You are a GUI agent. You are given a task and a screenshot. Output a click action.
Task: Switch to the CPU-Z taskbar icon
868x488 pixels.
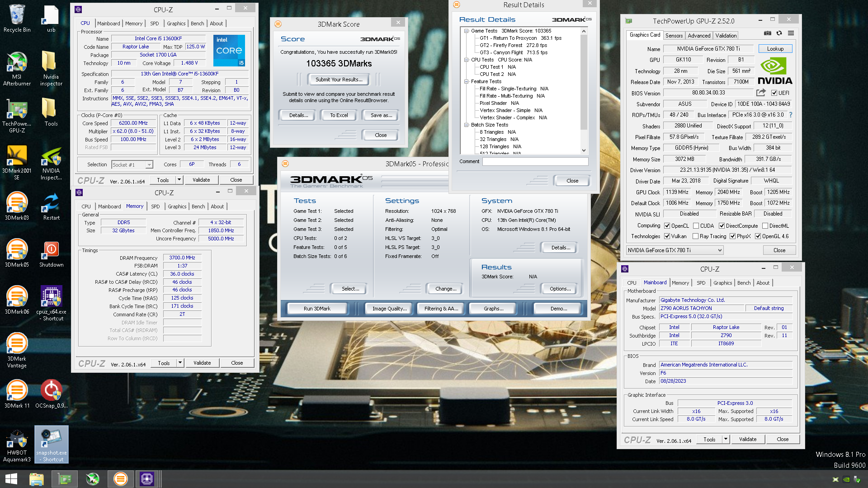(147, 479)
